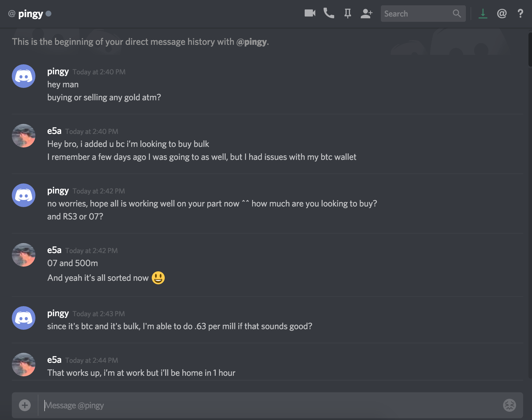The height and width of the screenshot is (420, 532).
Task: Click the @pingy mention in history header
Action: tap(252, 42)
